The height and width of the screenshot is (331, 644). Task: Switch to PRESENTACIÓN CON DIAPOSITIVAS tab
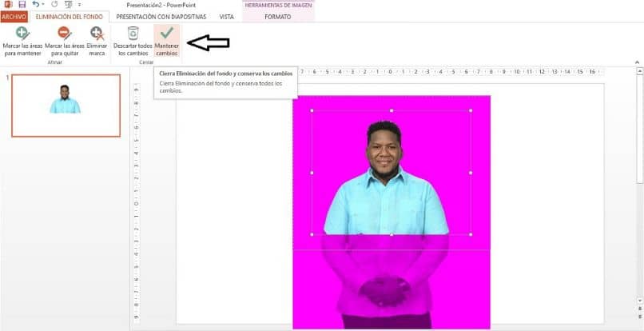coord(161,17)
